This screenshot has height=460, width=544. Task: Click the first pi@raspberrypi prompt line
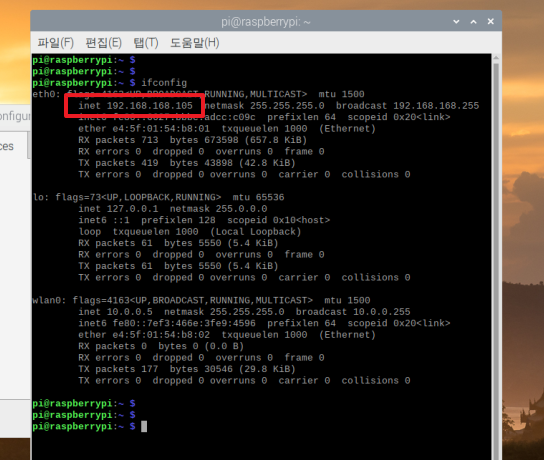pos(84,60)
